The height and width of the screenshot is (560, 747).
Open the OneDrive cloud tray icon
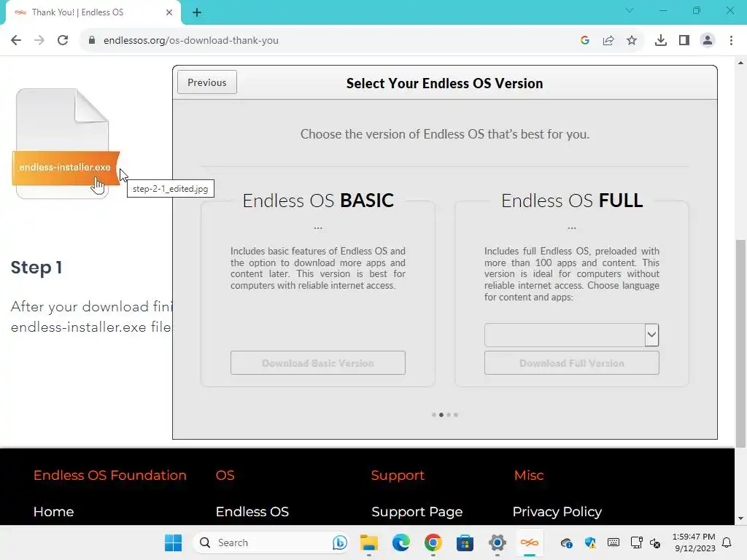566,542
